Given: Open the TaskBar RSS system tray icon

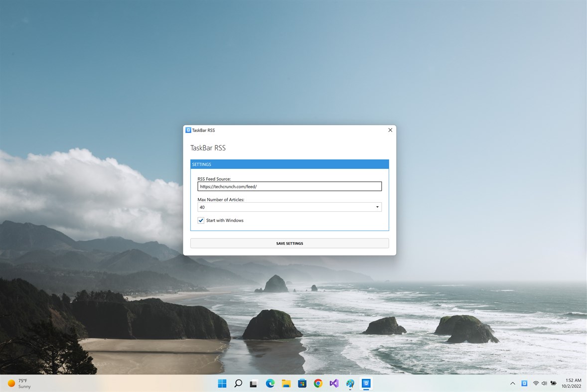Looking at the screenshot, I should (x=524, y=383).
